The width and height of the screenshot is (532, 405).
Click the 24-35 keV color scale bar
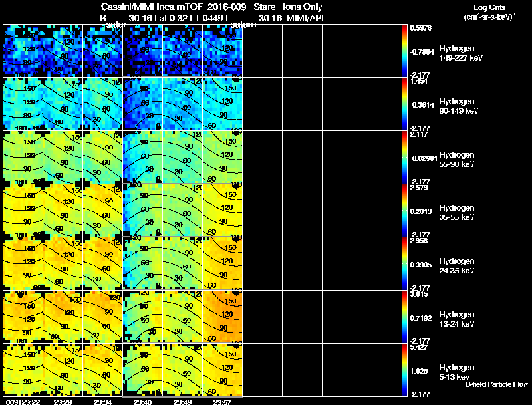pyautogui.click(x=404, y=263)
